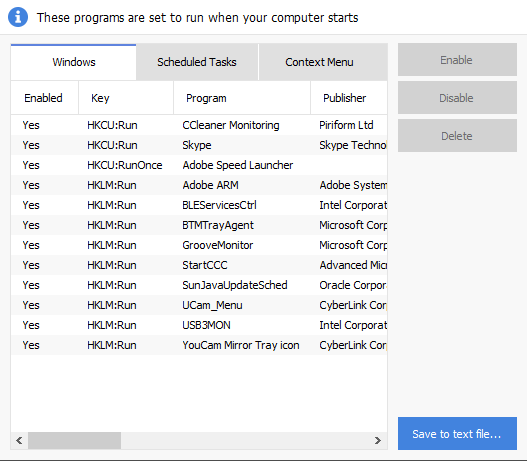The height and width of the screenshot is (461, 527).
Task: Click the Oracle Corpor publisher cell
Action: 353,285
